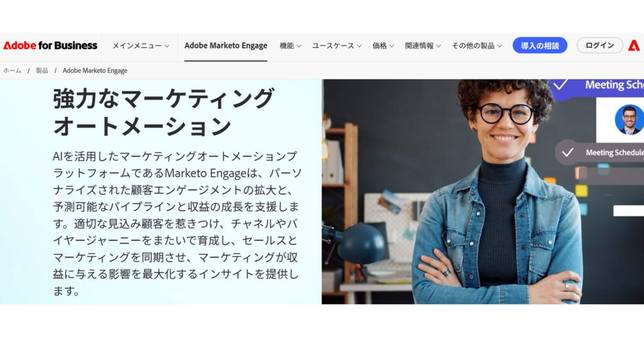Image resolution: width=644 pixels, height=337 pixels.
Task: Click the 強力なマーケティング オートメーション heading
Action: coord(163,112)
